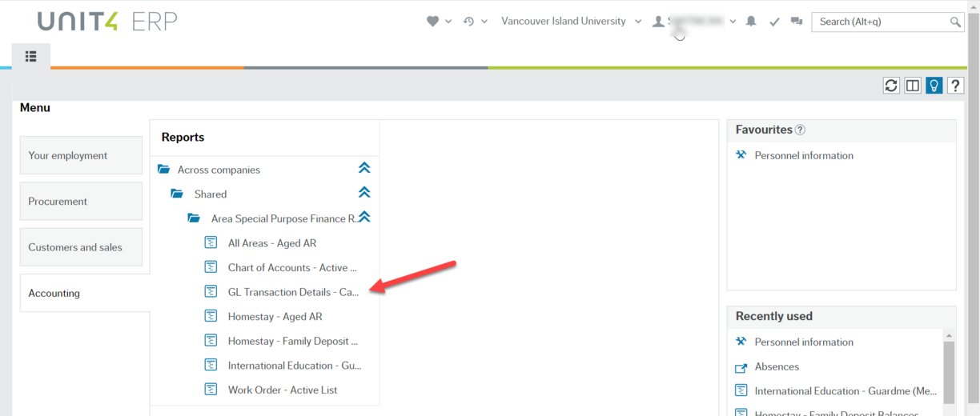Select the Across companies tree item
The image size is (980, 416).
point(219,170)
